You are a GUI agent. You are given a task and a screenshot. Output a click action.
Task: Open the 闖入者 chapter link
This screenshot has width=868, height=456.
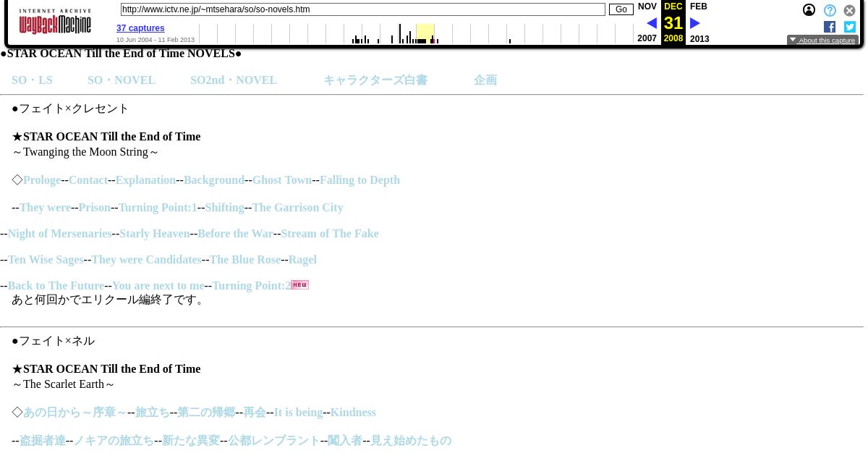(345, 441)
